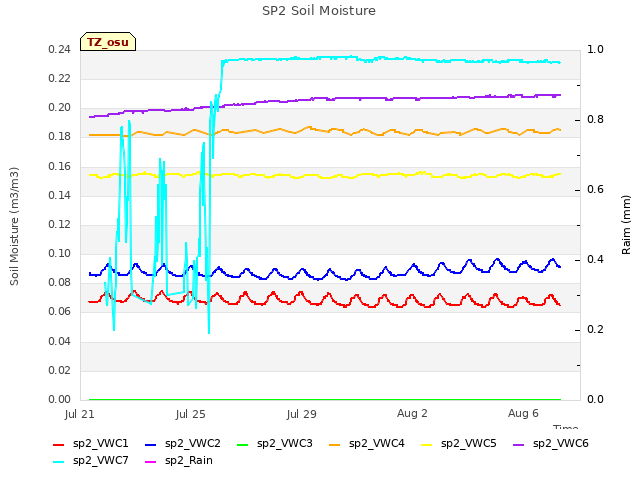Viewport: 640px width, 480px height.
Task: Click the 0.24 left axis tick label
Action: [59, 50]
